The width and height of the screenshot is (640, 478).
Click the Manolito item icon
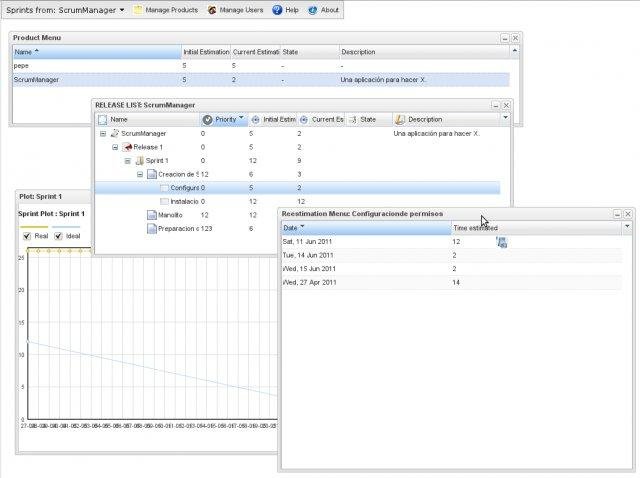coord(152,215)
